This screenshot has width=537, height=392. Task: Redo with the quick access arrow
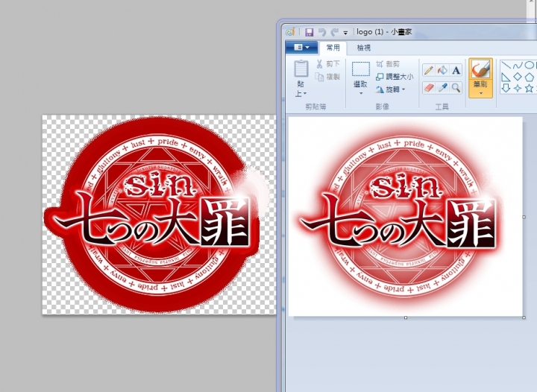click(334, 32)
